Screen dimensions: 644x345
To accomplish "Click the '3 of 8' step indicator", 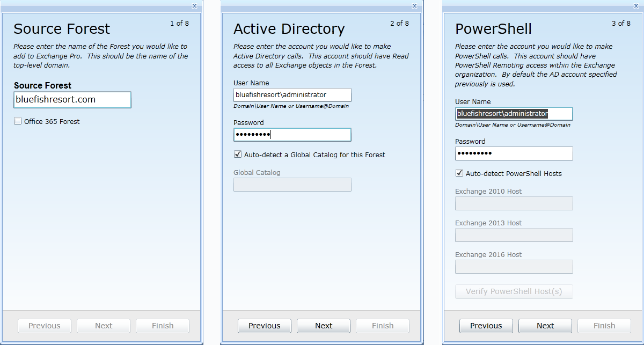I will pyautogui.click(x=621, y=24).
